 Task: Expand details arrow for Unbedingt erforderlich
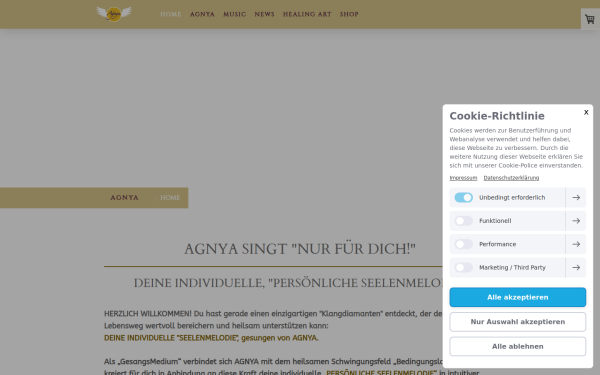pos(576,197)
